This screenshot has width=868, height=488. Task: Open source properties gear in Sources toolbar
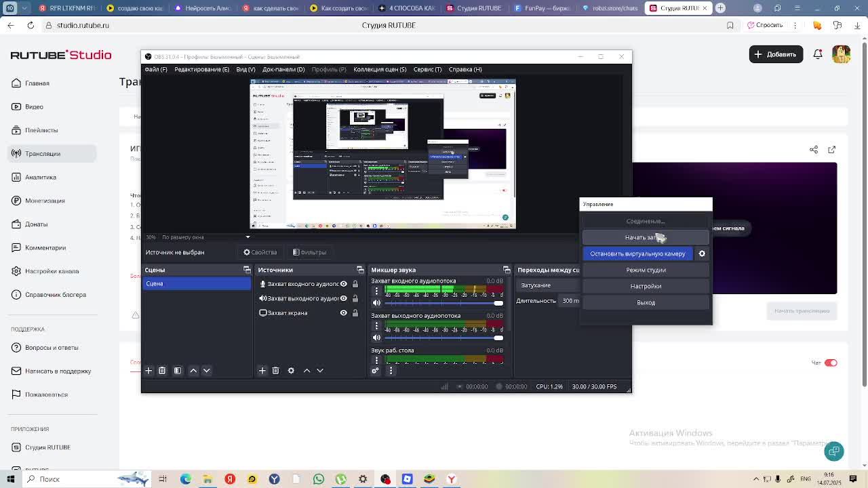pos(291,371)
